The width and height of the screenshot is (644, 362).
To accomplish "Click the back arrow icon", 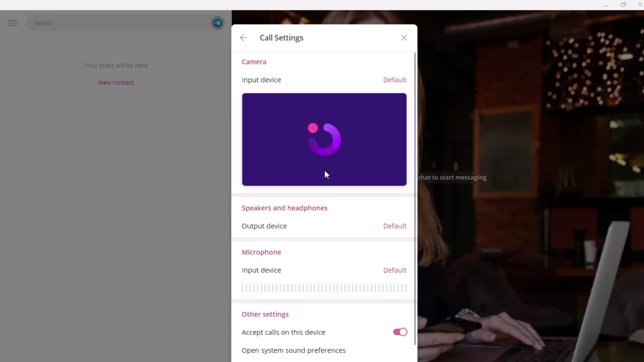I will [x=243, y=38].
